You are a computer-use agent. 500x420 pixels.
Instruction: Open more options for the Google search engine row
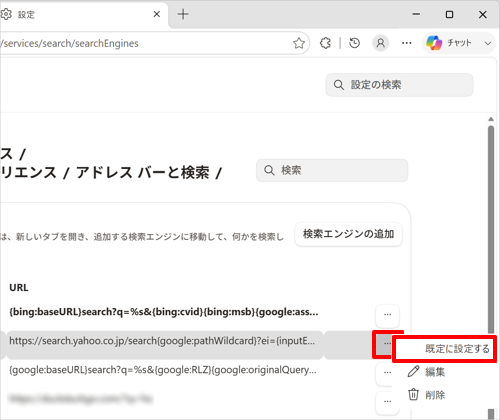pyautogui.click(x=387, y=373)
